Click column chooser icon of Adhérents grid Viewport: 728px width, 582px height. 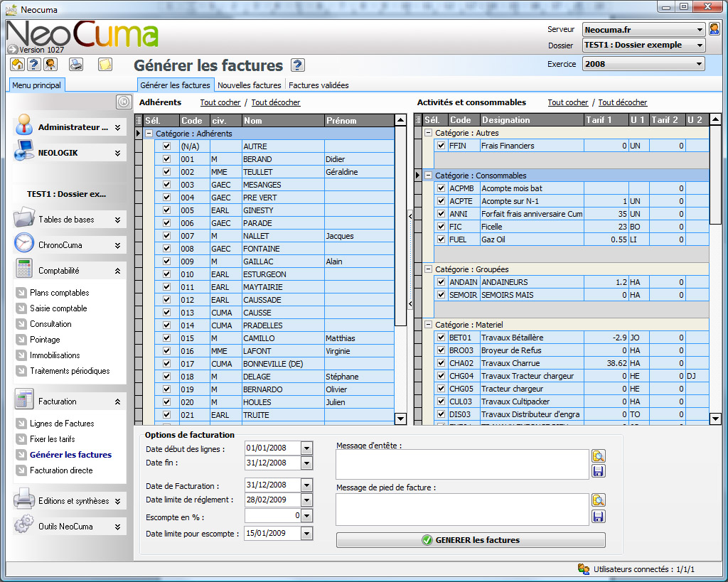click(139, 120)
